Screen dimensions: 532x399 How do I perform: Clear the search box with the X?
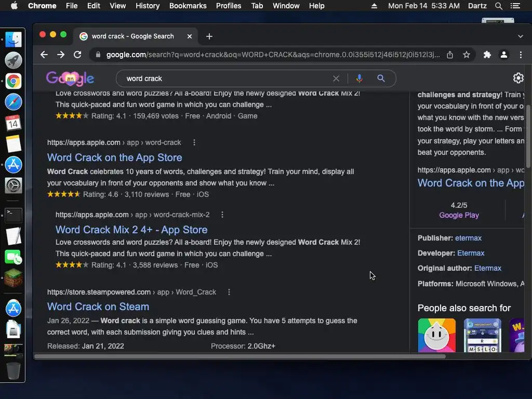click(336, 79)
